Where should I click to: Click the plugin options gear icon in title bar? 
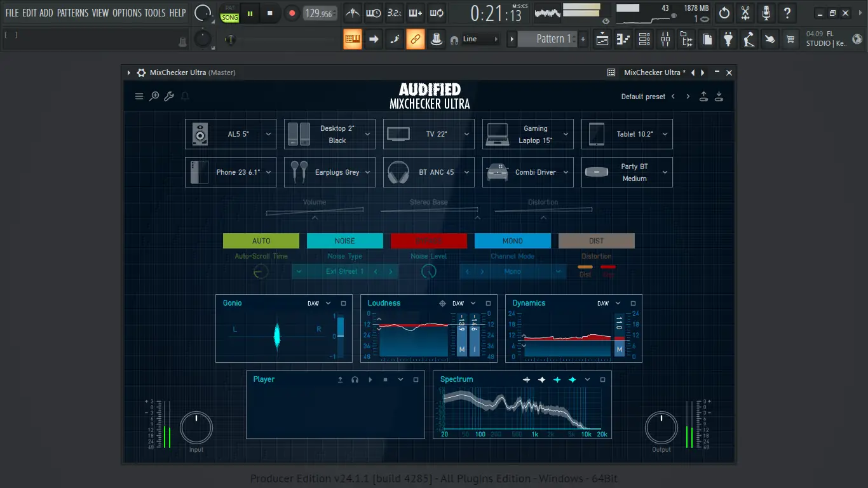[x=141, y=72]
